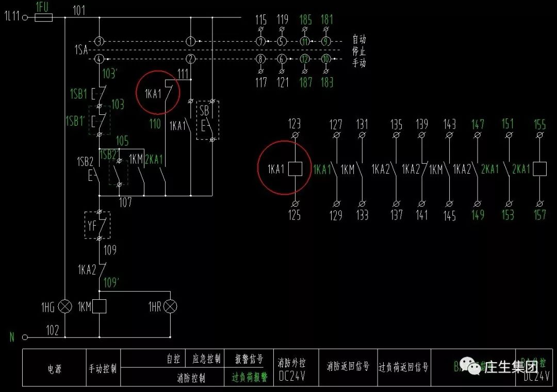Click green circled contact 11 under terminal 185

[305, 42]
